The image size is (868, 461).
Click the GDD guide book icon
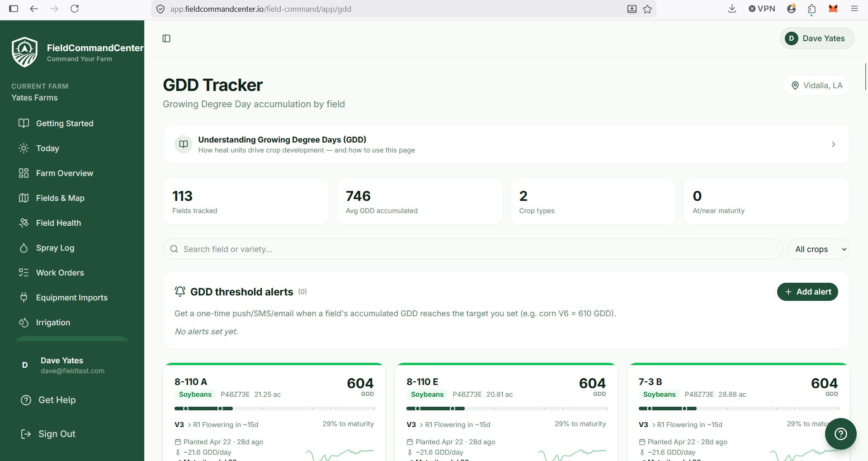pos(184,144)
